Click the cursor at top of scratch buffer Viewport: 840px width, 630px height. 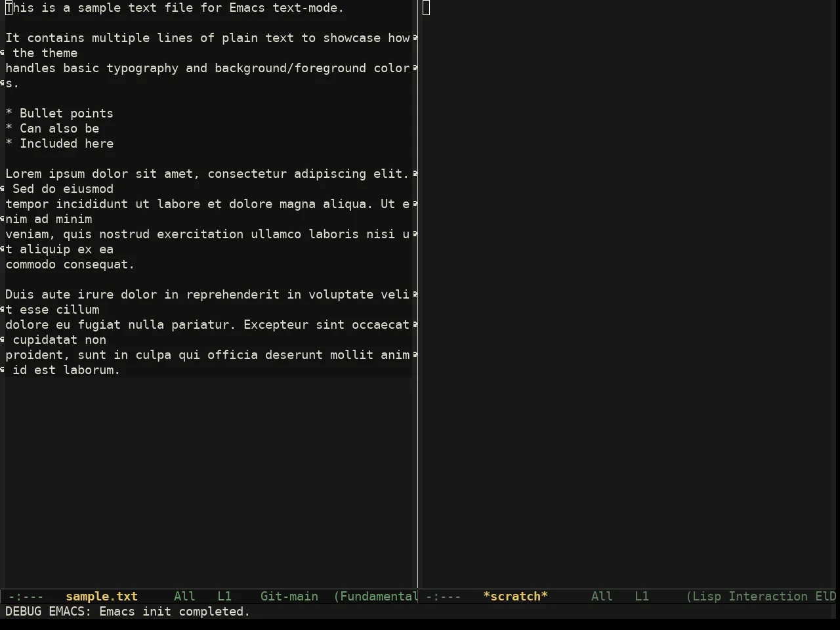pos(426,8)
